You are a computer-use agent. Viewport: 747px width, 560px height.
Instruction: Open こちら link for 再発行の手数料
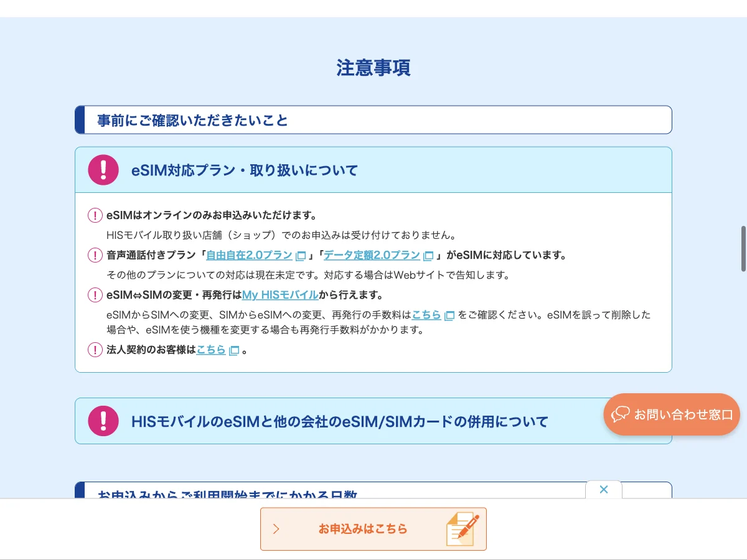(426, 315)
